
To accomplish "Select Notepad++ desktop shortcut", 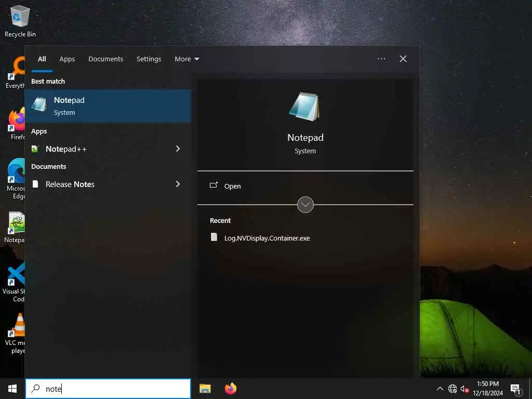I will [14, 228].
